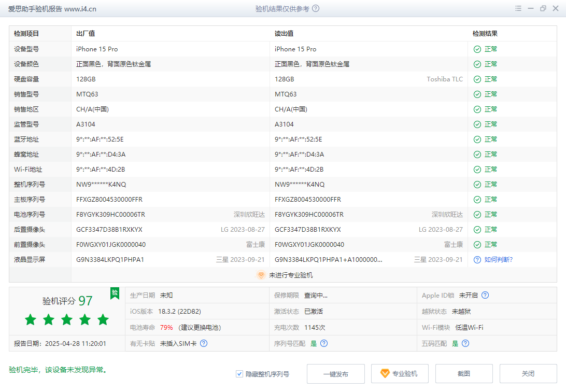Click the factory serial FFXGZ8004530000FFR
566x392 pixels.
[x=109, y=200]
